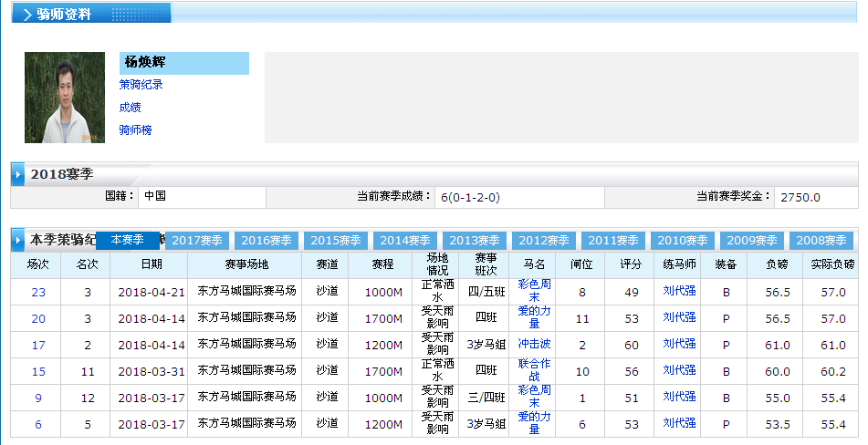Click the 名次 column header
Image resolution: width=868 pixels, height=445 pixels.
87,265
